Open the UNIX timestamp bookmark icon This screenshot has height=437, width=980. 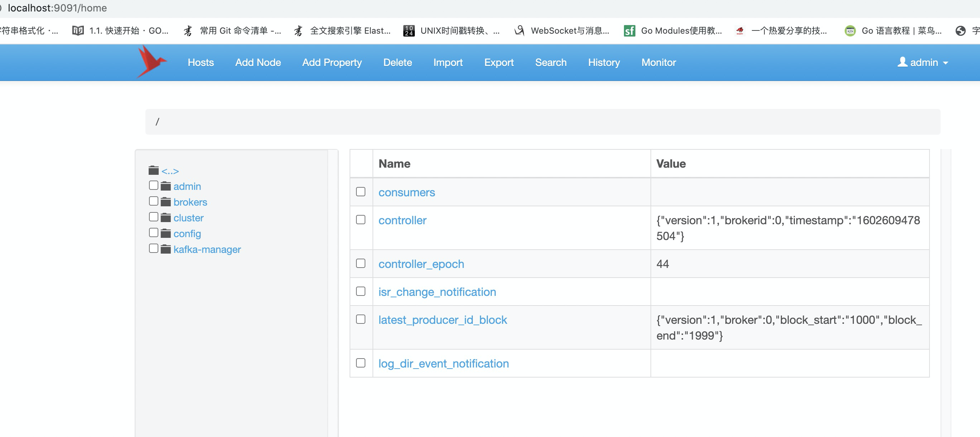pyautogui.click(x=409, y=31)
